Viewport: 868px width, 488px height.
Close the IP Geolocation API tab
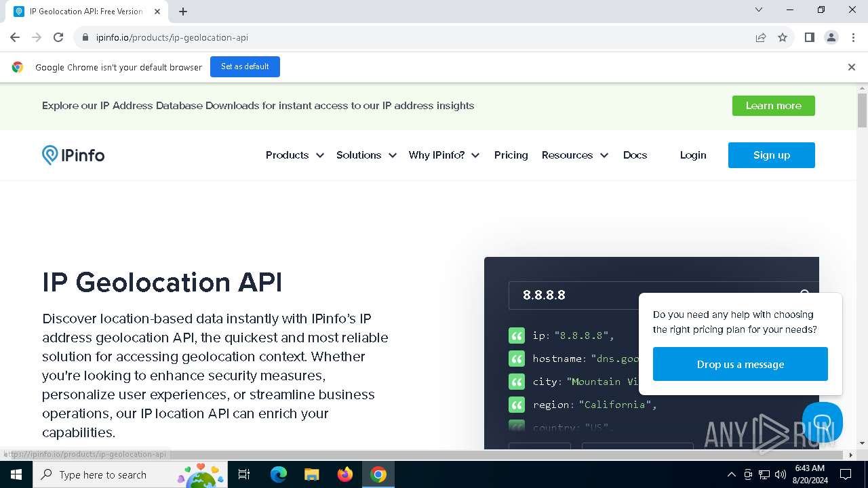[157, 12]
